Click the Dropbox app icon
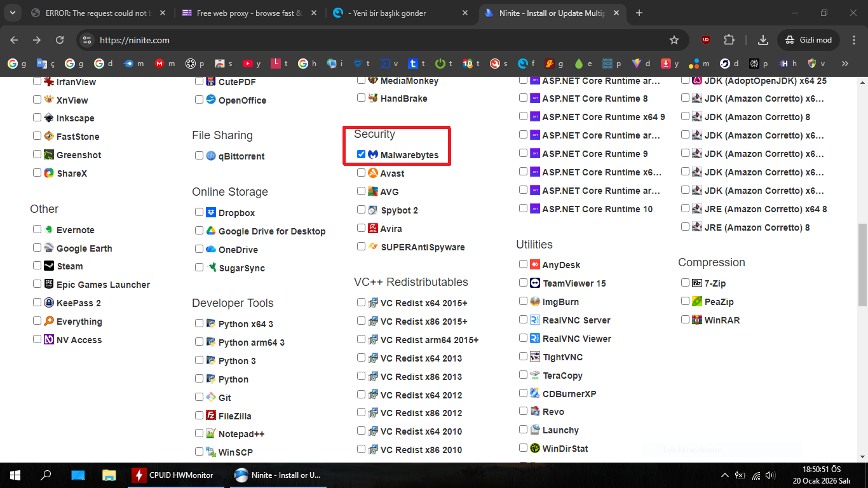The image size is (868, 488). pyautogui.click(x=211, y=212)
